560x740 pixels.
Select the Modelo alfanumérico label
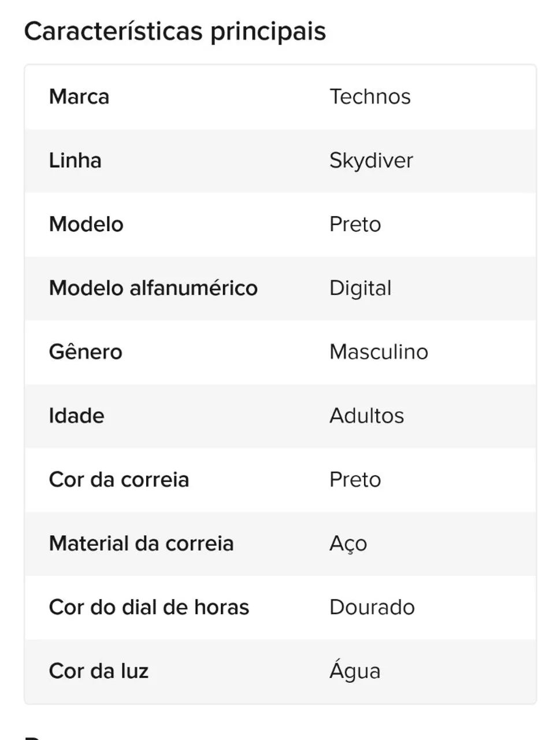coord(153,288)
